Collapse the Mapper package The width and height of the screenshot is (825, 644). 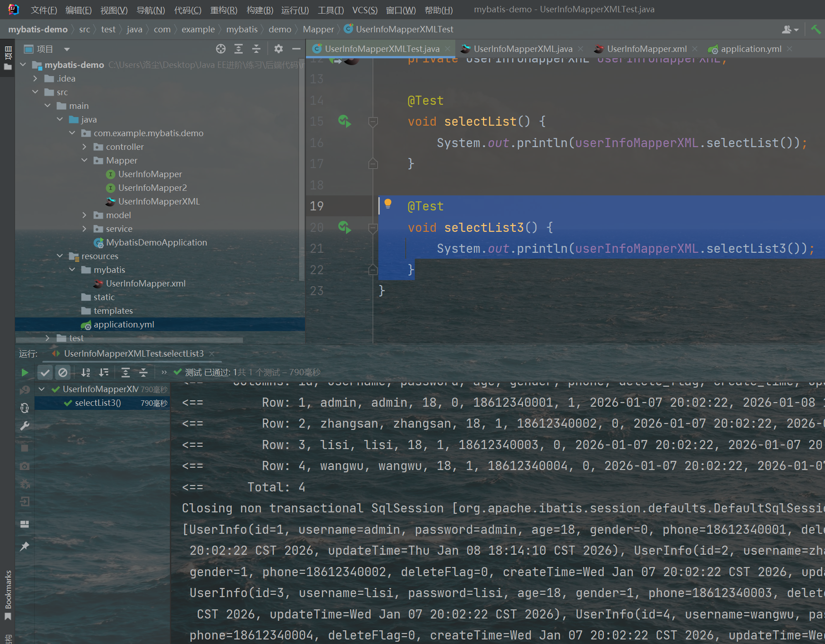pyautogui.click(x=84, y=160)
